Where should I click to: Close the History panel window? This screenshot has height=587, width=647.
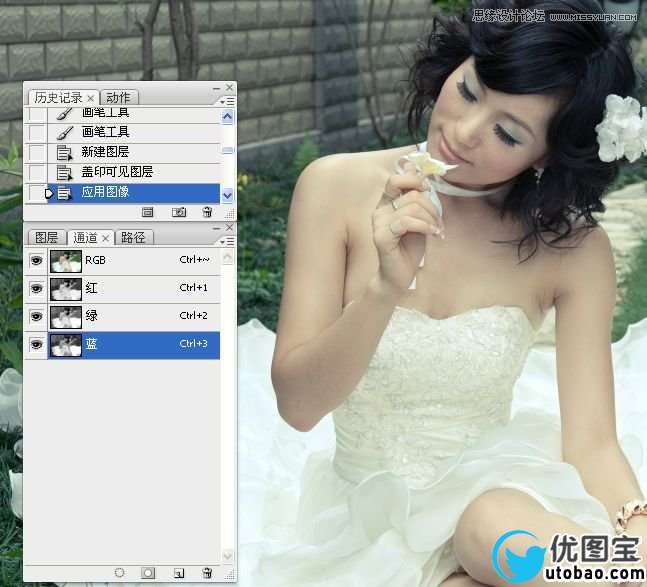pyautogui.click(x=230, y=87)
